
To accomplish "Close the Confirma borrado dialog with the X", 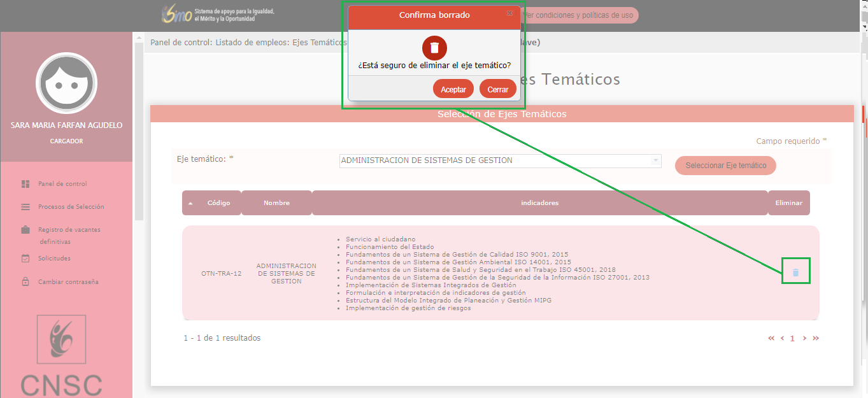I will tap(509, 13).
